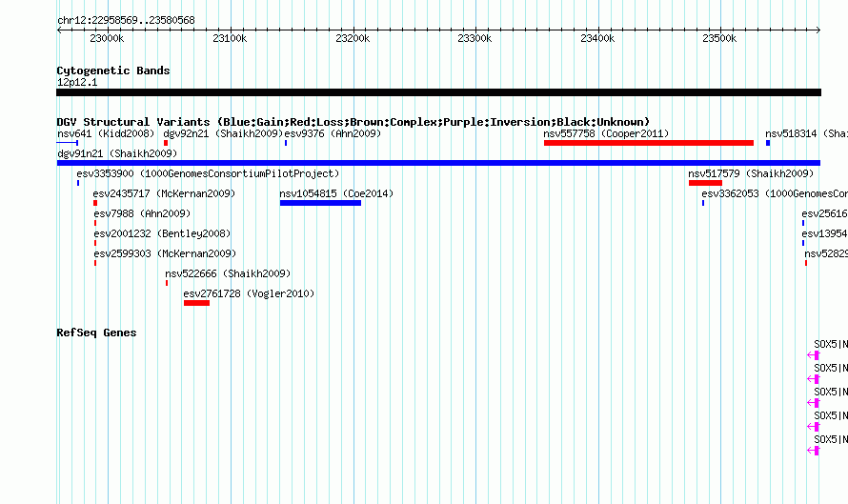Open the esv25616 variant label
848x504 pixels.
[x=825, y=213]
